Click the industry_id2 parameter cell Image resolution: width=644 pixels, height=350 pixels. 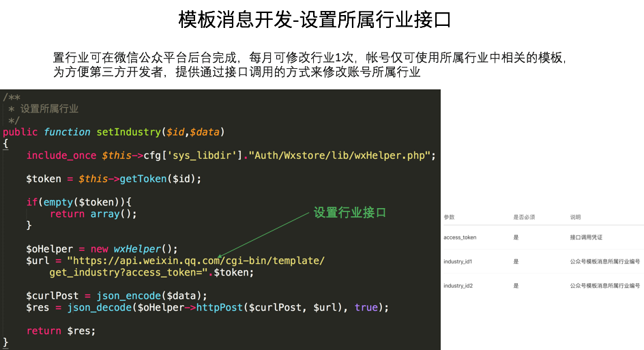coord(458,286)
